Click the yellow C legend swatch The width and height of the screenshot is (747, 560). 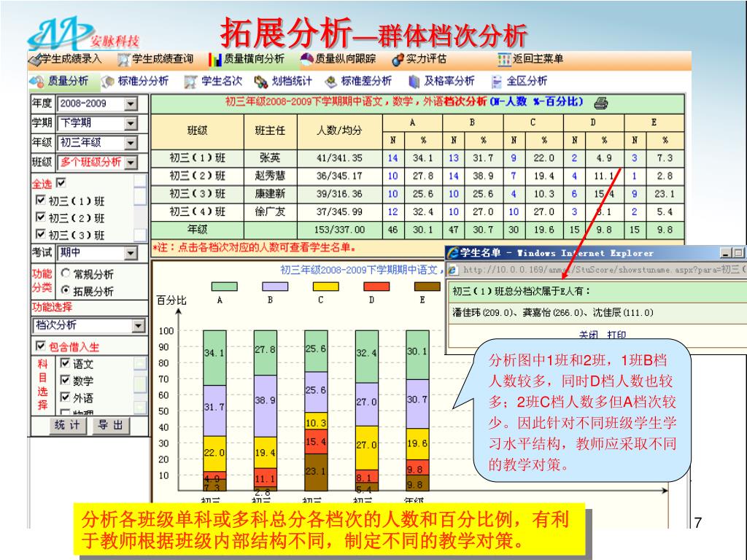click(x=326, y=286)
